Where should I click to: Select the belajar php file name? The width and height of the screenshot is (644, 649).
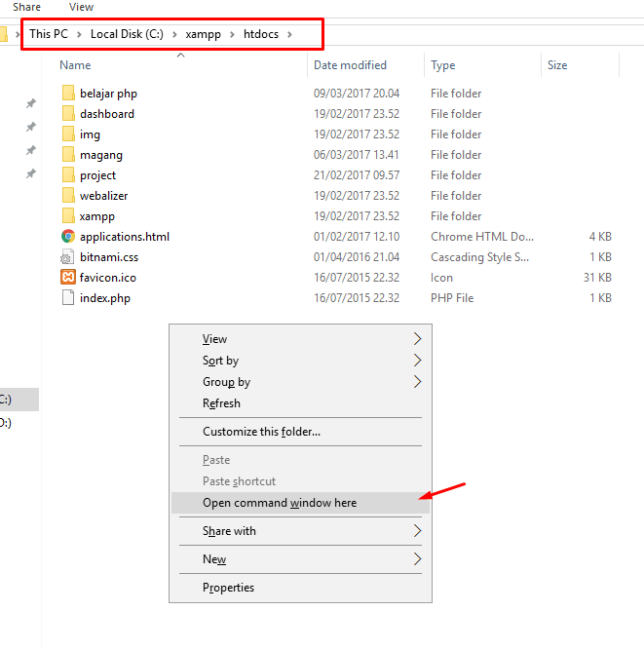point(108,94)
